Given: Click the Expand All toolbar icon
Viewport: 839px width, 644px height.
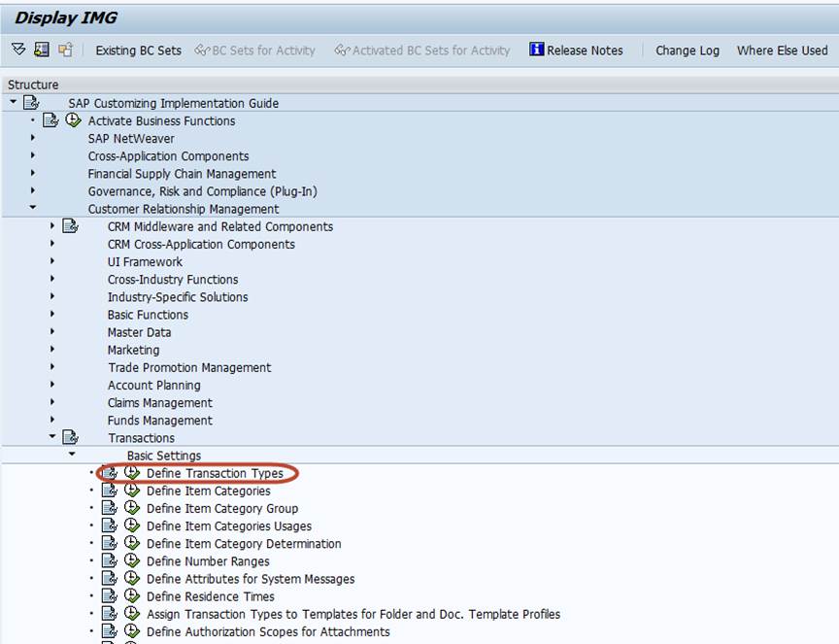Looking at the screenshot, I should click(x=18, y=50).
